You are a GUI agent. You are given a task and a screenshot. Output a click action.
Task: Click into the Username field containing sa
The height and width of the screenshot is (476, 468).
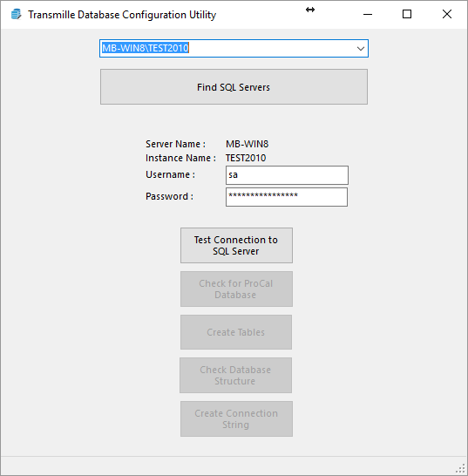(x=287, y=175)
